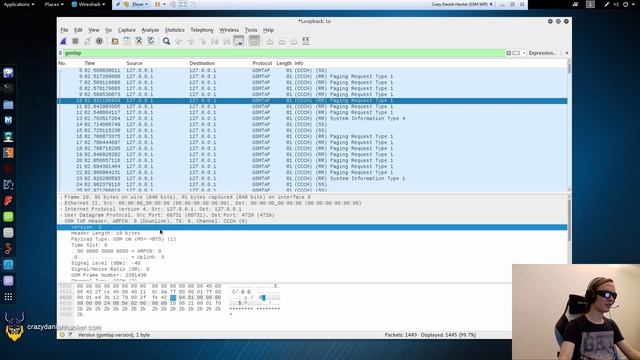Viewport: 640px width, 360px height.
Task: Open the Places menu in top panel
Action: pyautogui.click(x=54, y=4)
